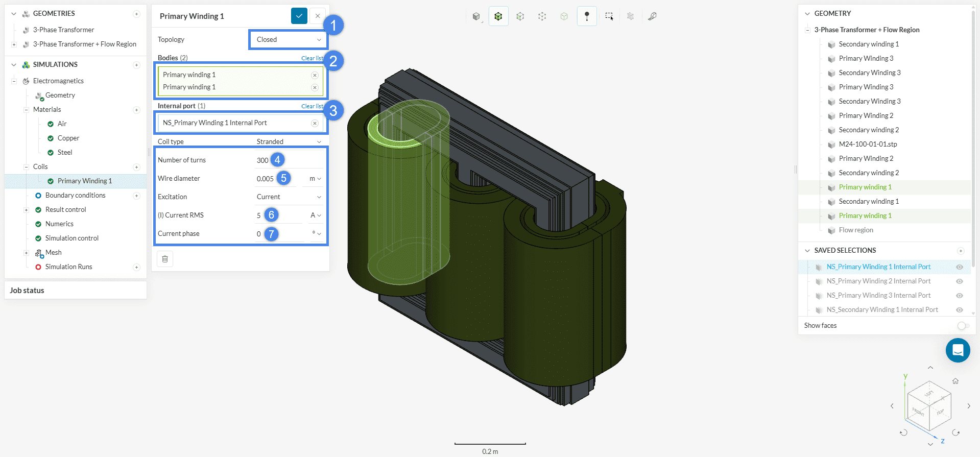Collapse the SIMULATIONS section
Screen dimensions: 980x457
pyautogui.click(x=14, y=65)
